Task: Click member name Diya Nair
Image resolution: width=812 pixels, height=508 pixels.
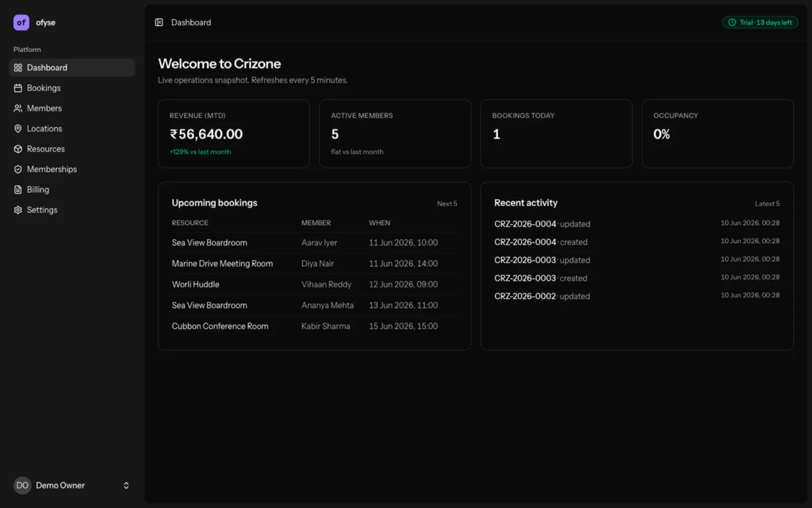Action: coord(318,264)
